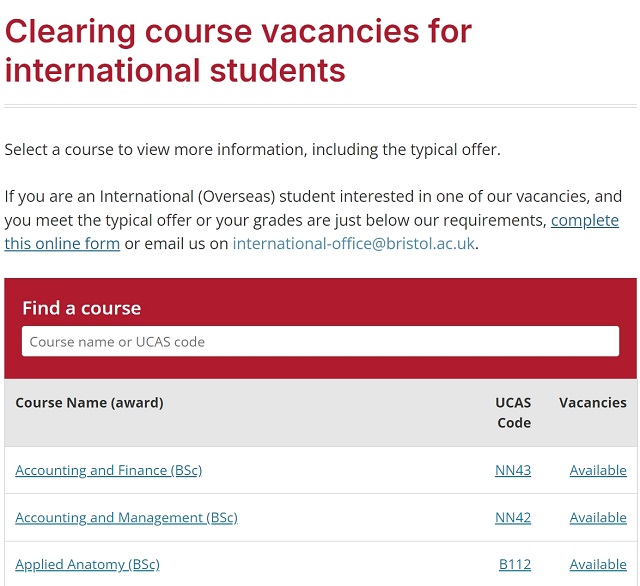Open Accounting and Finance (BSc) course
Viewport: 640px width, 586px height.
[x=109, y=470]
